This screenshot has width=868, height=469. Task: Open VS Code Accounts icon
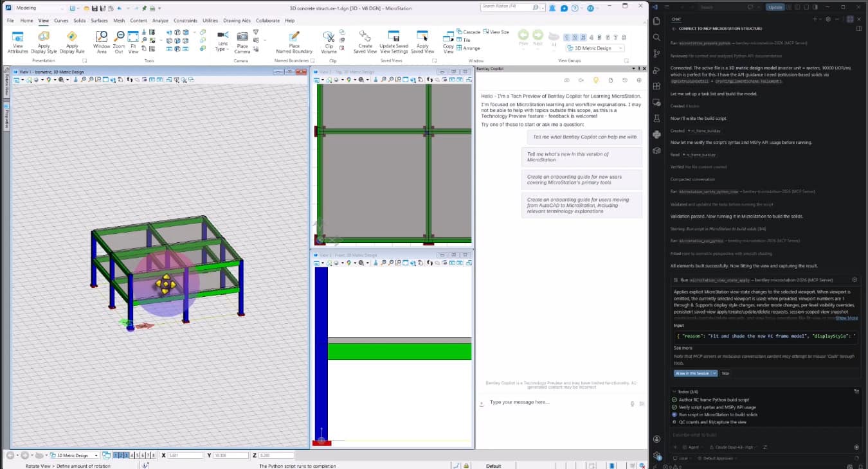656,439
